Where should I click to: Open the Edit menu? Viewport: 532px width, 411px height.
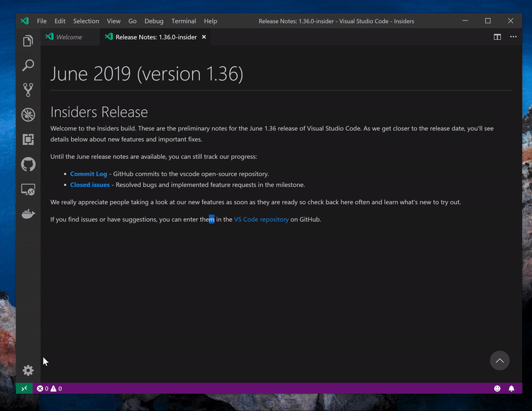click(x=60, y=21)
